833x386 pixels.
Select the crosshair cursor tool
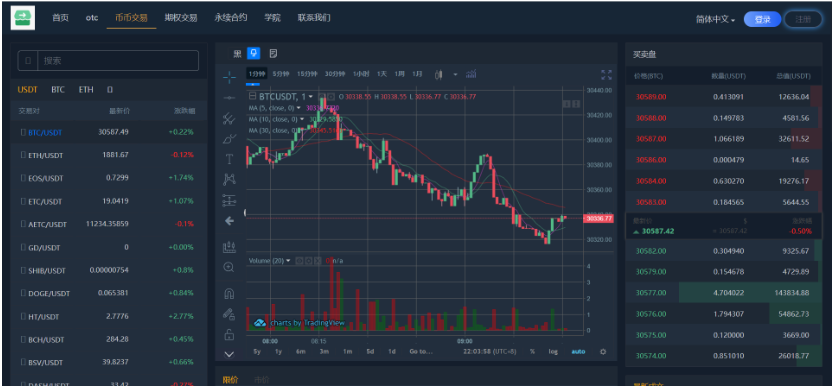pos(229,78)
